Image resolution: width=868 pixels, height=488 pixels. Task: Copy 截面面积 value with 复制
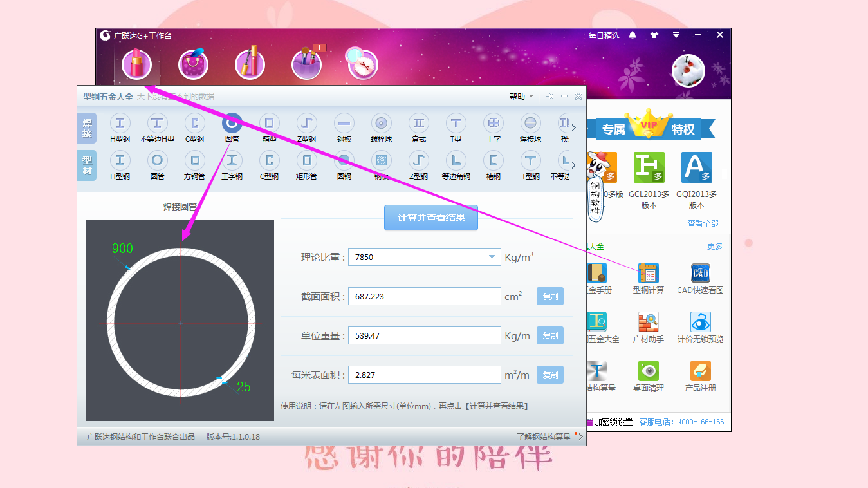click(550, 297)
